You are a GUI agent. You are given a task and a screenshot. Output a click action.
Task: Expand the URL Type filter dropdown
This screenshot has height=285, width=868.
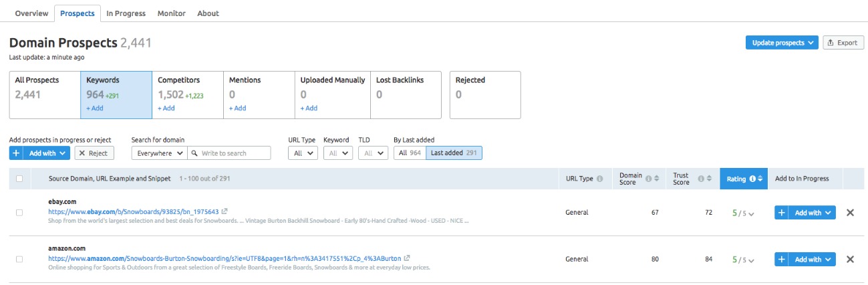[303, 153]
